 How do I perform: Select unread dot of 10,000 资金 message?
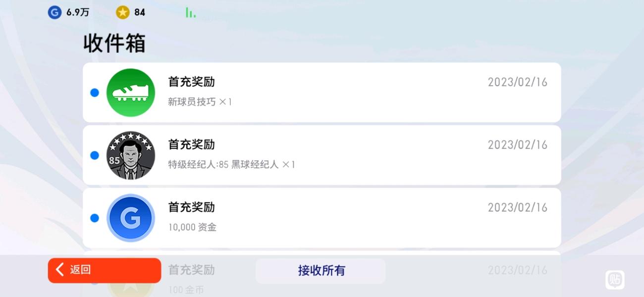pos(95,218)
